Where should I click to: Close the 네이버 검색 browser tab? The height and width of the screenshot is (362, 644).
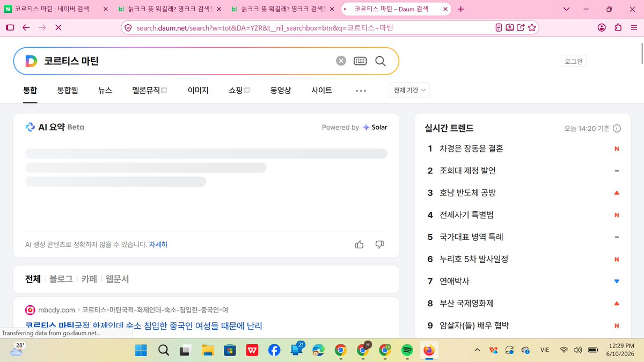click(105, 9)
